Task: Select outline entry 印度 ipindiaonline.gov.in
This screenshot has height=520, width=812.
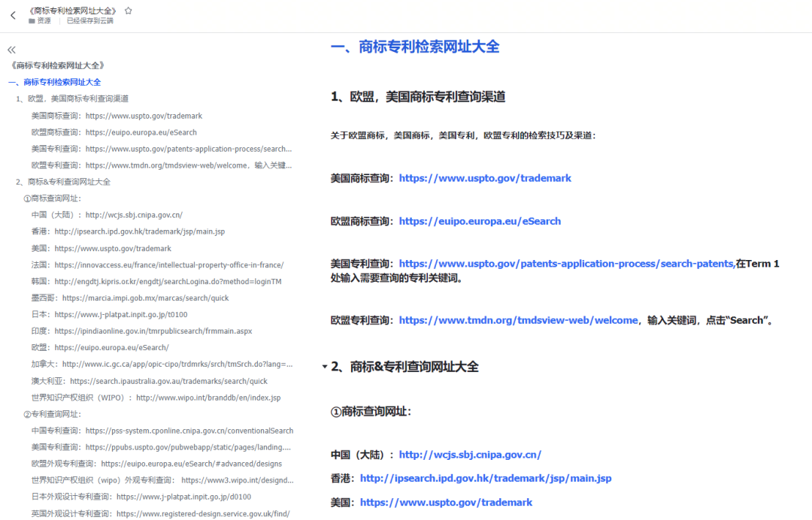Action: (x=141, y=331)
